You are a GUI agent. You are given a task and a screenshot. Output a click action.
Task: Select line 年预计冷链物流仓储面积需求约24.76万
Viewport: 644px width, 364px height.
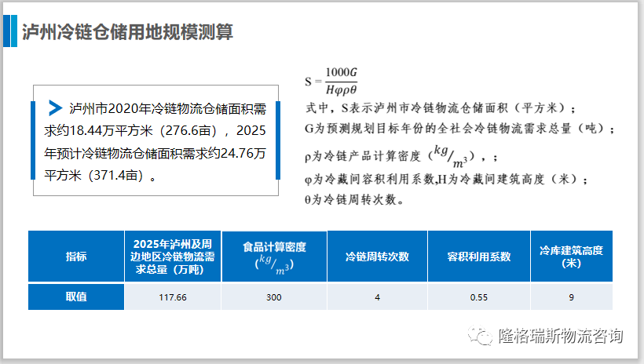155,153
